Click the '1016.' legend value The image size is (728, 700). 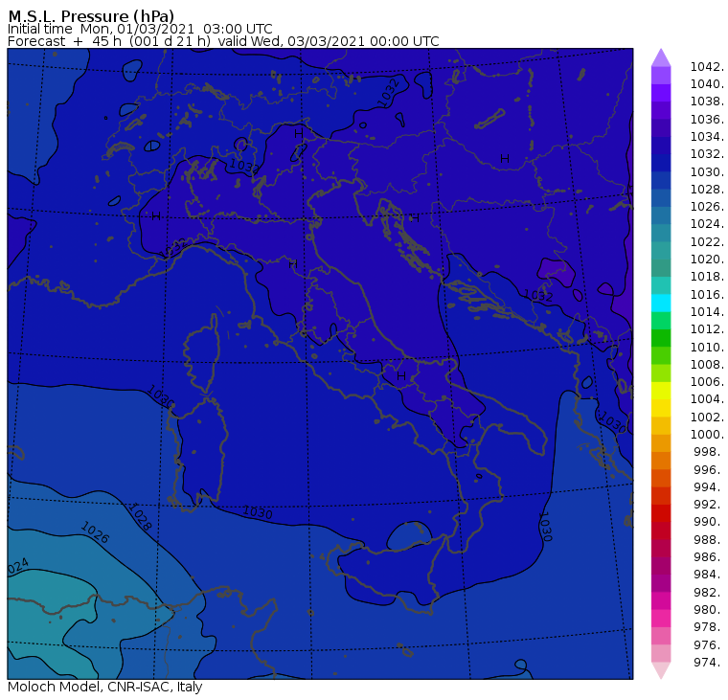(707, 294)
